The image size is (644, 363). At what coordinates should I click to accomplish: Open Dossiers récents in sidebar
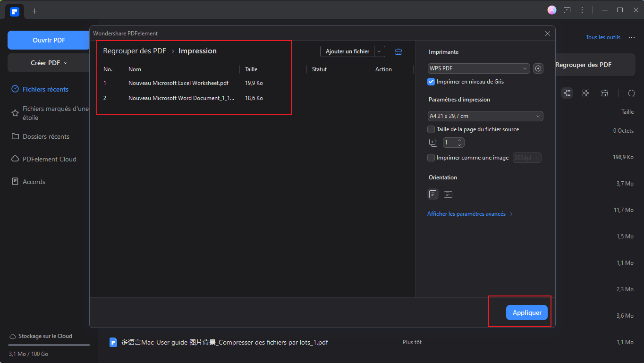[46, 136]
